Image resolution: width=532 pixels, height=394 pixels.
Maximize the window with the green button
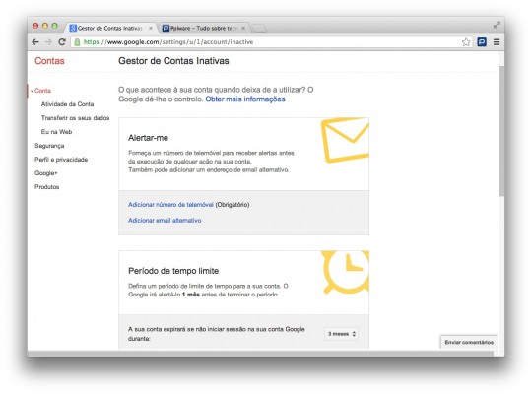[x=54, y=26]
